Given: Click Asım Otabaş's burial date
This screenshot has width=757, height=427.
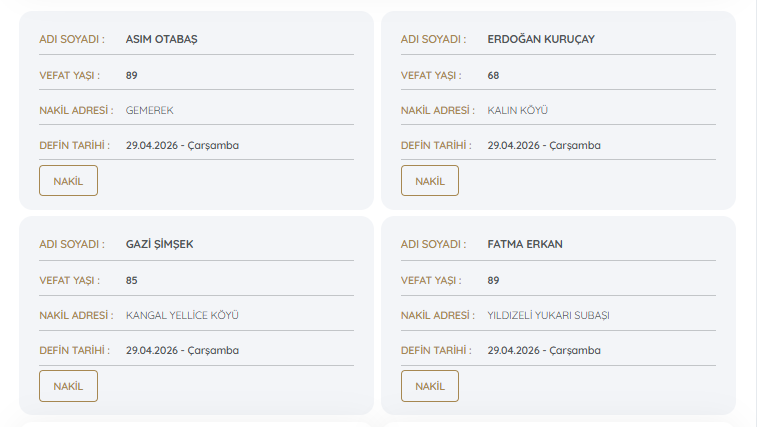Looking at the screenshot, I should 182,145.
